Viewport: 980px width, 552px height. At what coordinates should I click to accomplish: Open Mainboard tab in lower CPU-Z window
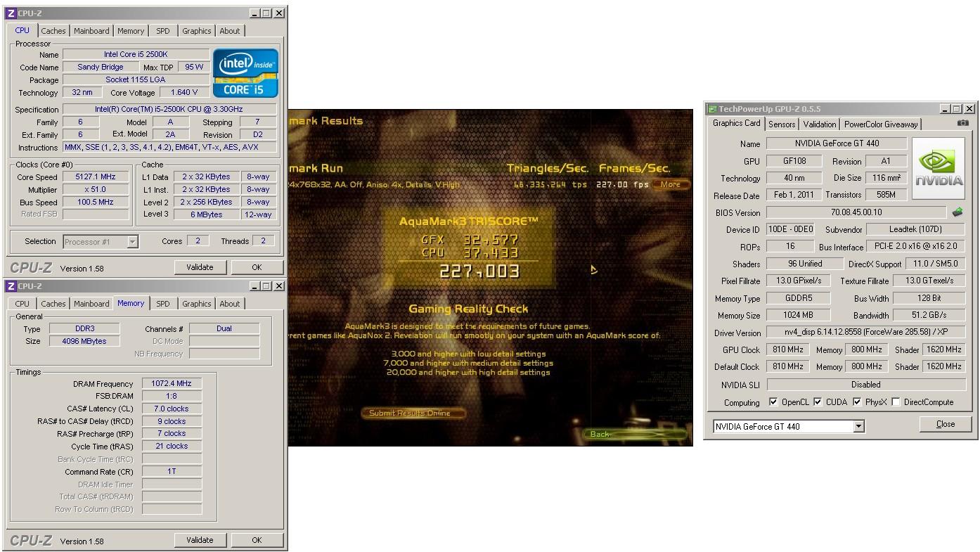tap(91, 304)
